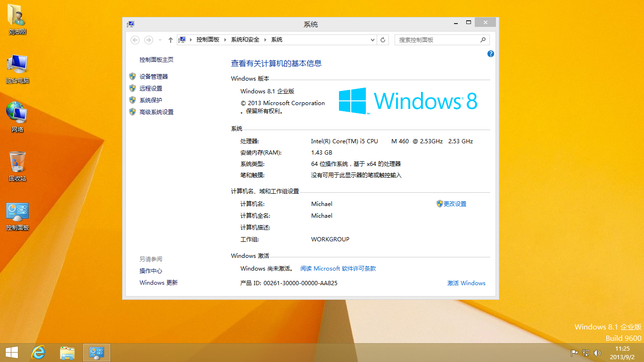Open File Explorer from the taskbar
The width and height of the screenshot is (644, 362).
click(x=67, y=352)
